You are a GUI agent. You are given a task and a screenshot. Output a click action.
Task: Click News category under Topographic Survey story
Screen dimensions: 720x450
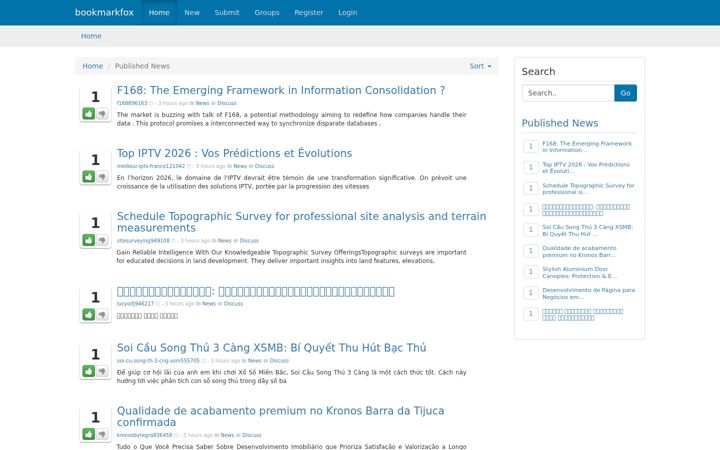[225, 241]
